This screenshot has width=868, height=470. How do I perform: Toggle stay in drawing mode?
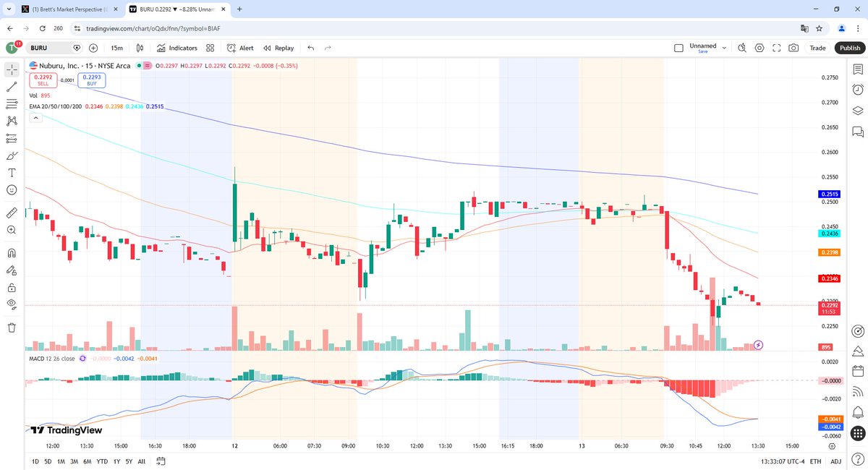[12, 270]
